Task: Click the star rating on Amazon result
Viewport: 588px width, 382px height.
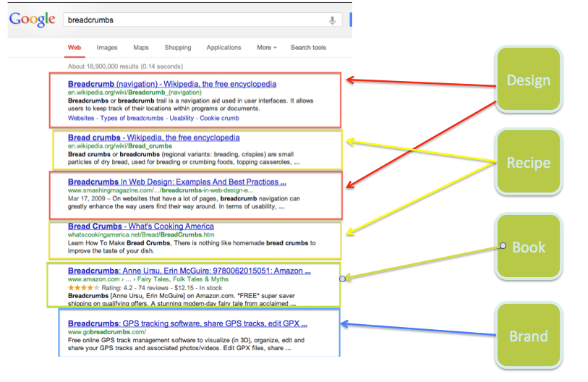Action: tap(84, 288)
